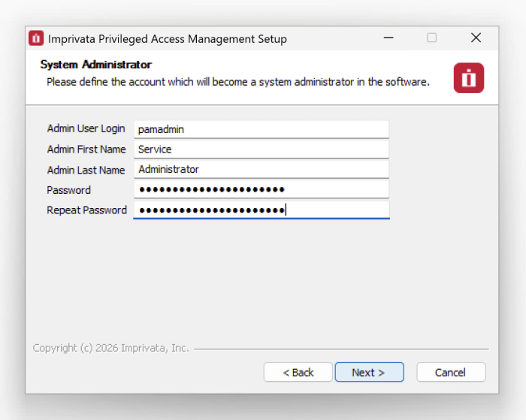
Task: Cancel the installation
Action: (x=450, y=373)
